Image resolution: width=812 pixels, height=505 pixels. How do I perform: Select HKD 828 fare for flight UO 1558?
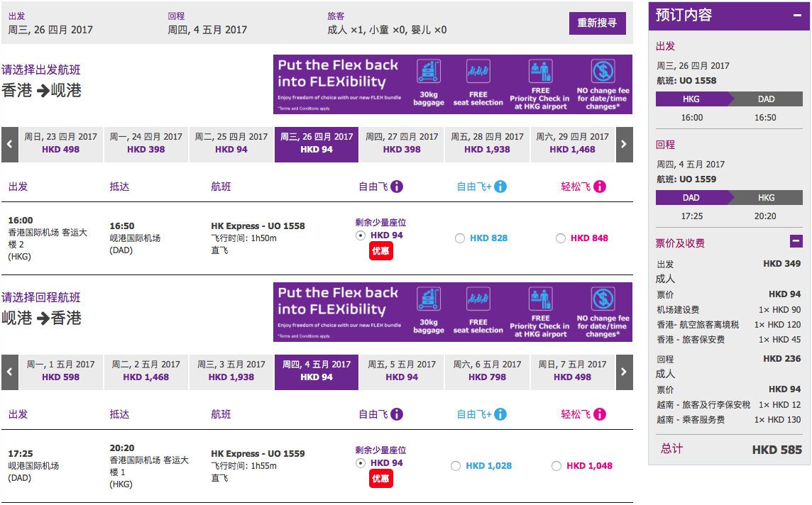click(459, 238)
